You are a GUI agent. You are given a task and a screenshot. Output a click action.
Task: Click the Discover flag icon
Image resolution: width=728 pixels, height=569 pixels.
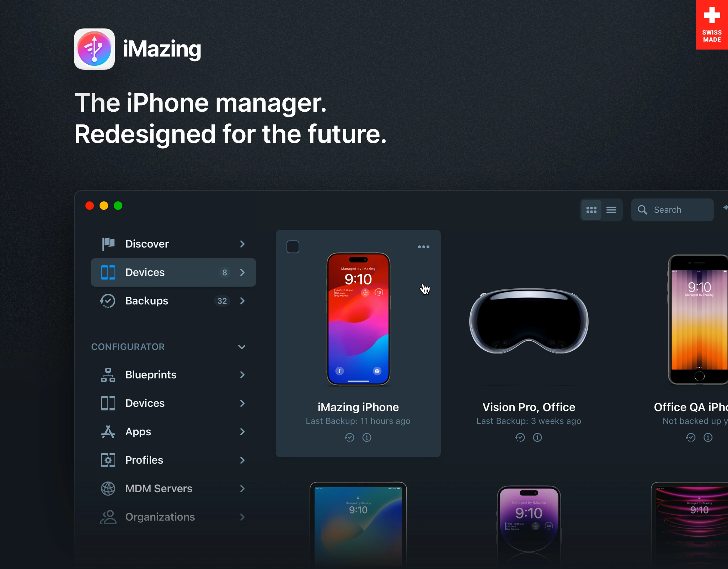point(108,244)
